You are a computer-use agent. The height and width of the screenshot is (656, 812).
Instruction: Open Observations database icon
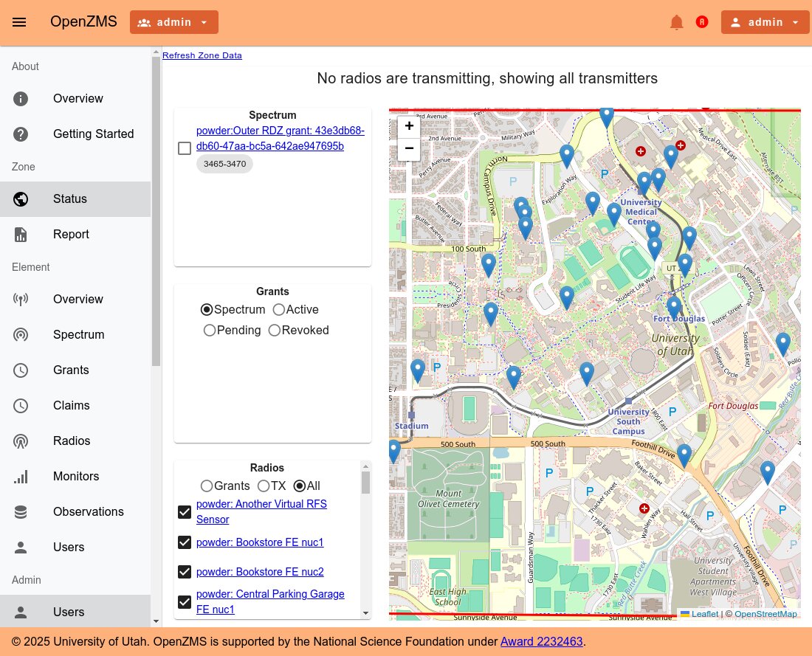point(21,511)
